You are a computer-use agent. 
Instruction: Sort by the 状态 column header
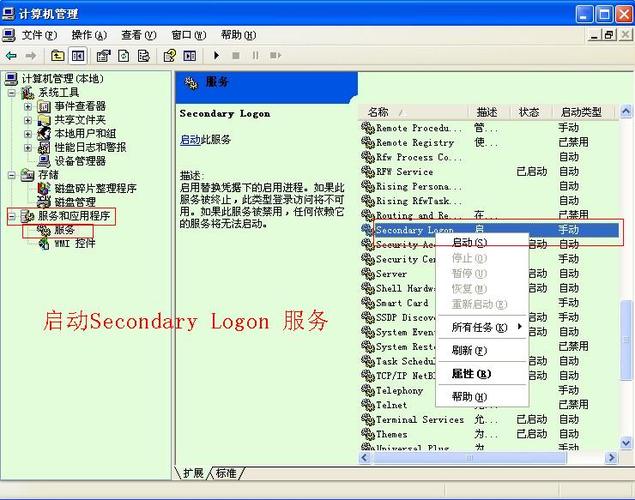click(530, 112)
